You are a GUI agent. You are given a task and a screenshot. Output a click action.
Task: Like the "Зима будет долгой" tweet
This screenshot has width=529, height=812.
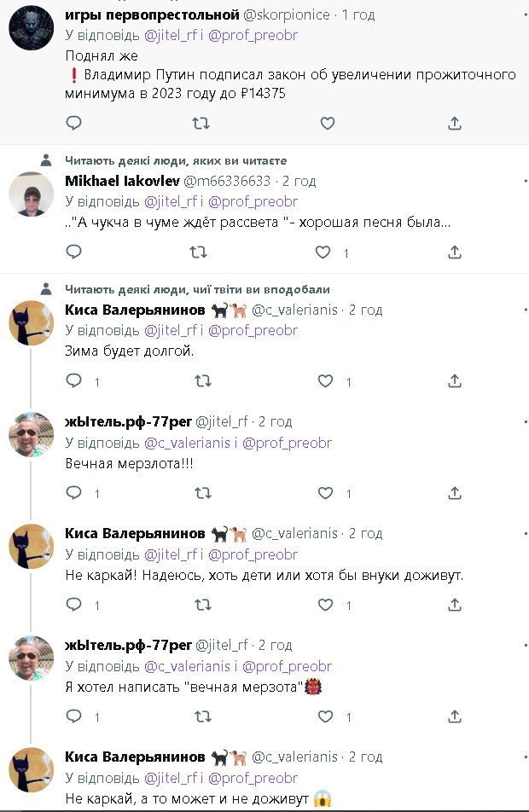pyautogui.click(x=325, y=381)
